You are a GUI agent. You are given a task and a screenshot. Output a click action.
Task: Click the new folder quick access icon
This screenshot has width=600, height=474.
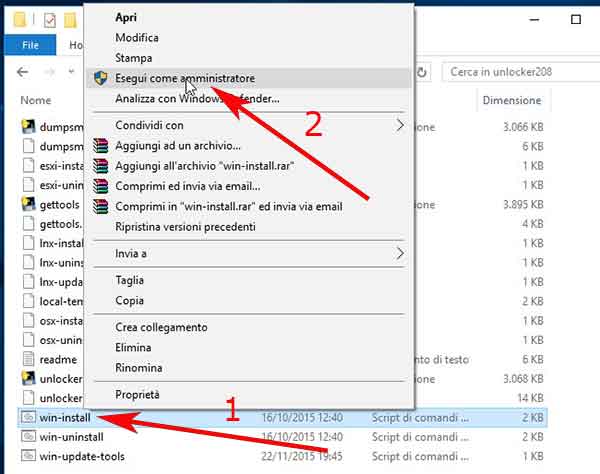coord(70,20)
